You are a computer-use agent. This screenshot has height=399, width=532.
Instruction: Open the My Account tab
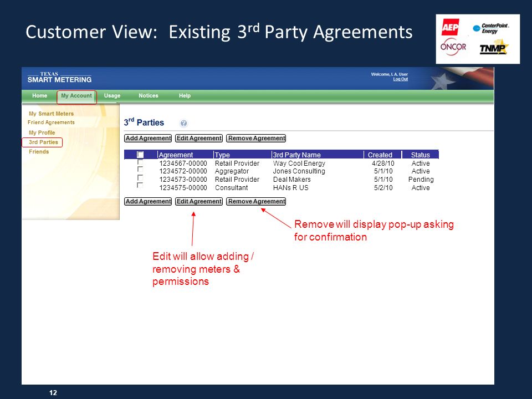(76, 96)
